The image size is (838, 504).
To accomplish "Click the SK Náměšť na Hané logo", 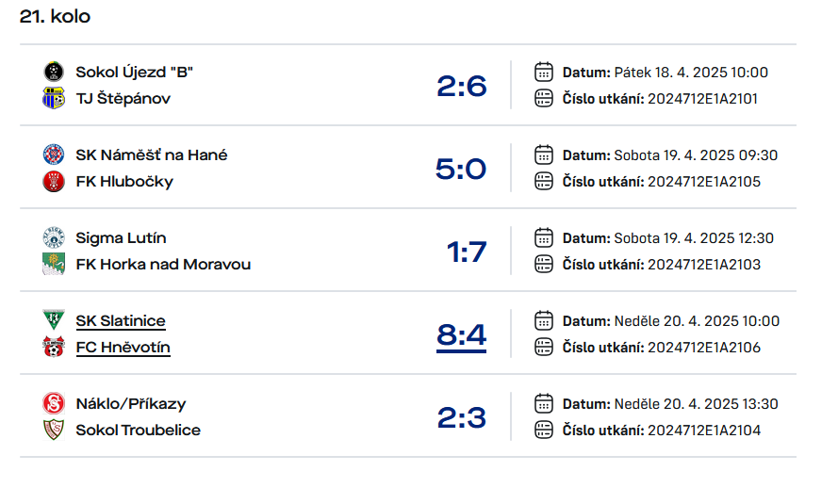I will pyautogui.click(x=54, y=154).
